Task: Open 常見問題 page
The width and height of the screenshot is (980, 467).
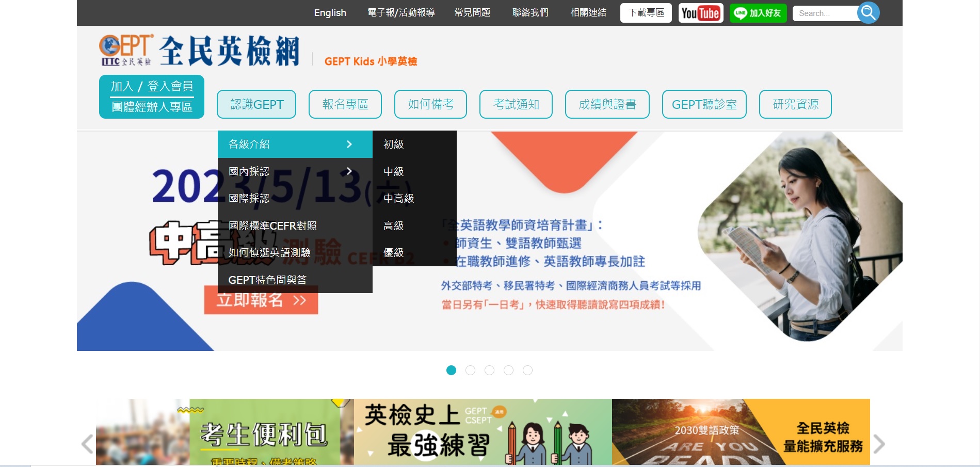Action: (x=472, y=13)
